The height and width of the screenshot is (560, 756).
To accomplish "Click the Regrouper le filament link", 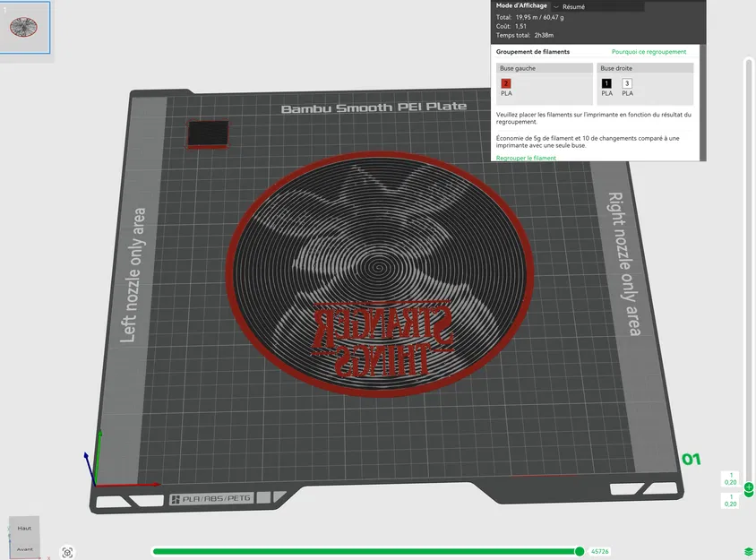I will (526, 158).
